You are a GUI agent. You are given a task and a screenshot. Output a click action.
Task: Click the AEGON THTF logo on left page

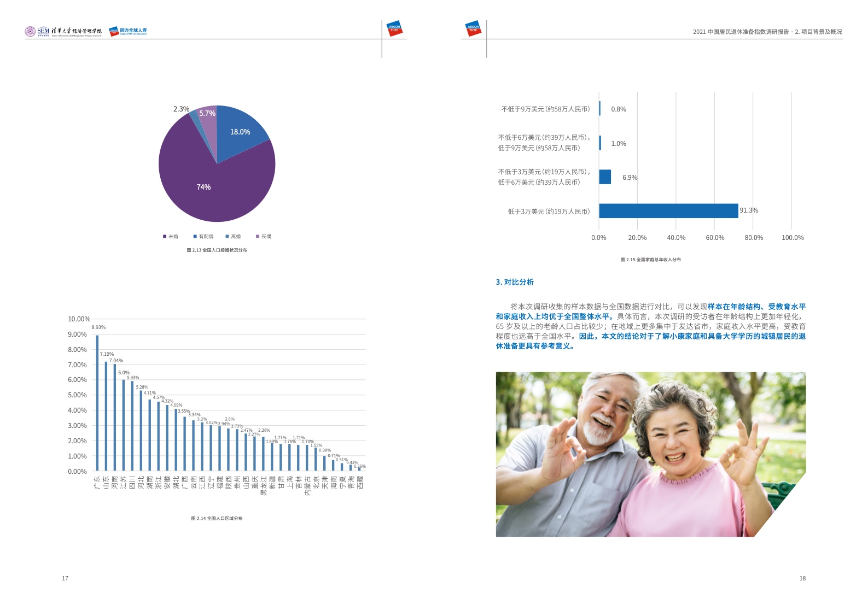pos(394,28)
